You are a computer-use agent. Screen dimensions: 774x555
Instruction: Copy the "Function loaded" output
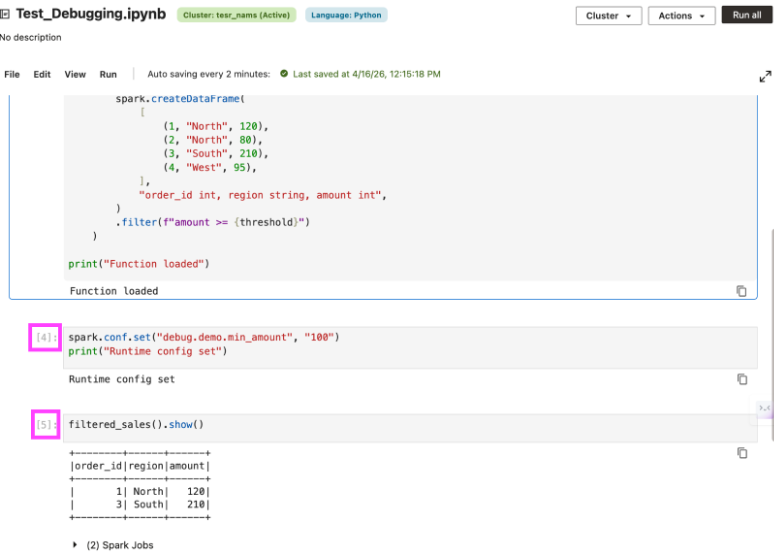pyautogui.click(x=742, y=291)
